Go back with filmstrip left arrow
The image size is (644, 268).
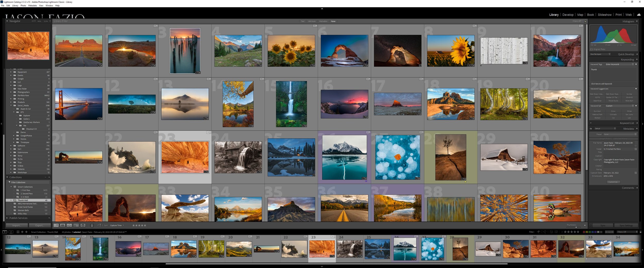point(22,232)
